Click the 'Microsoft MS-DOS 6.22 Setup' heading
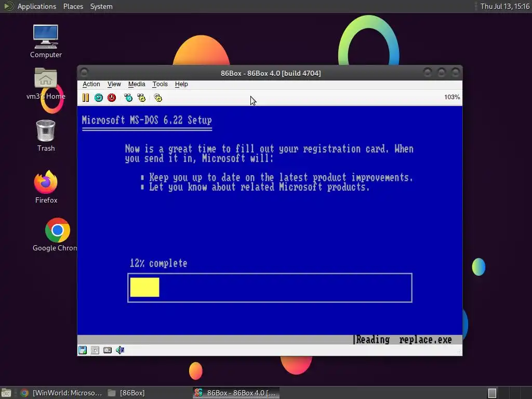532x399 pixels. pyautogui.click(x=147, y=120)
